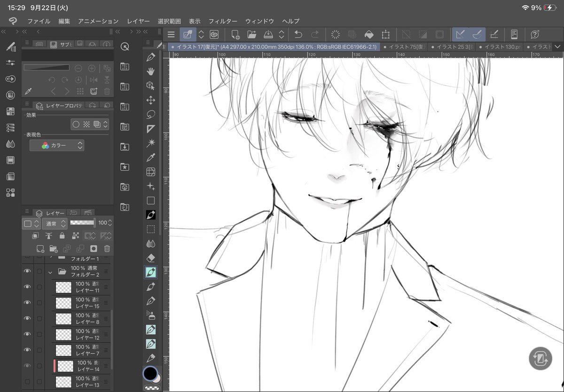Select the Eraser tool

click(151, 258)
